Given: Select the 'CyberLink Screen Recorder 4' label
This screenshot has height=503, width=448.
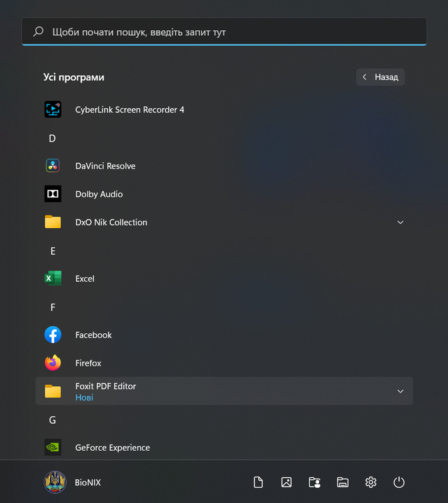Looking at the screenshot, I should pos(129,109).
